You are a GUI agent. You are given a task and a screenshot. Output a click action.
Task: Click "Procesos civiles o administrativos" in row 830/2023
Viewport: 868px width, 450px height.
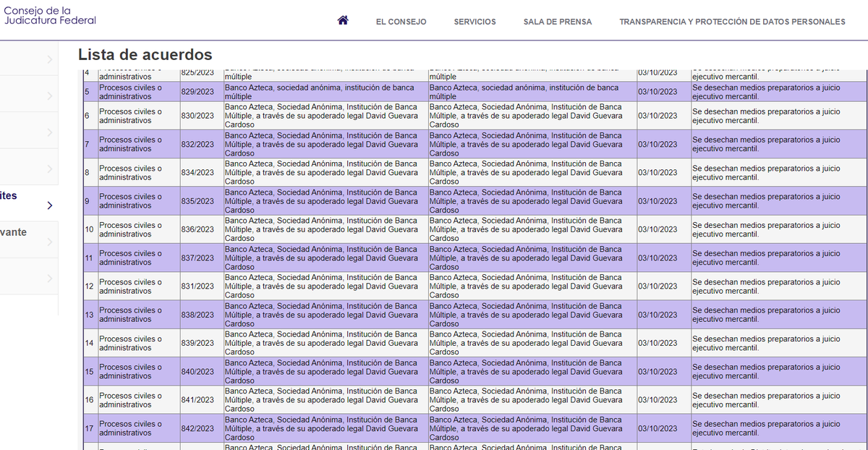coord(131,116)
